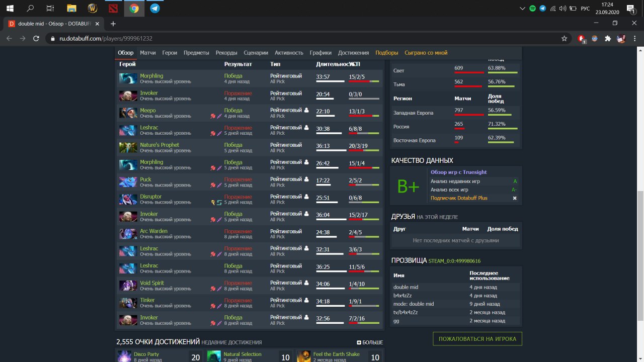Reload the Dotabuff page

36,38
